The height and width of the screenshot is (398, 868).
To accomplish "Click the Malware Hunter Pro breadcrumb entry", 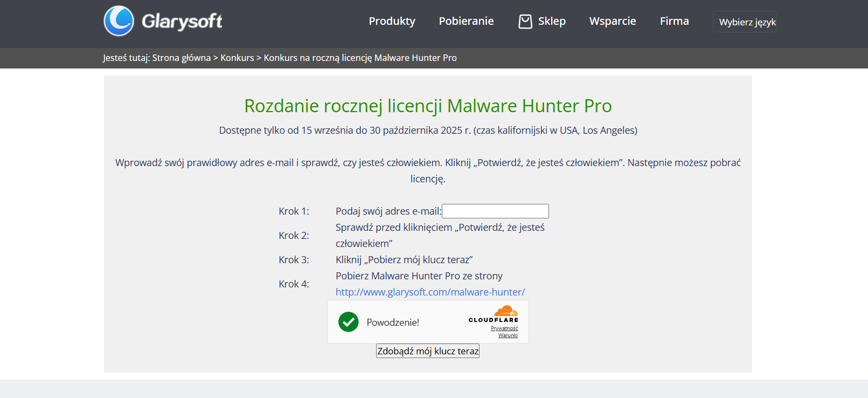I will (360, 58).
